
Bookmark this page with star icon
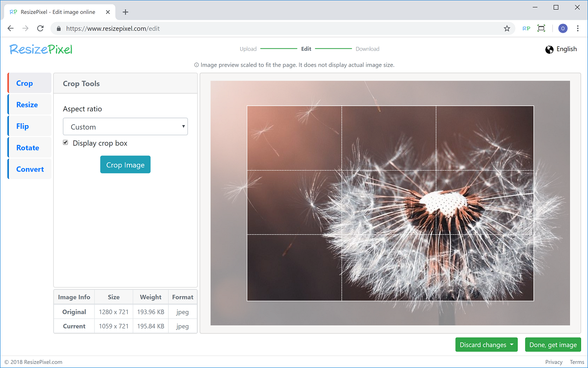click(x=507, y=29)
